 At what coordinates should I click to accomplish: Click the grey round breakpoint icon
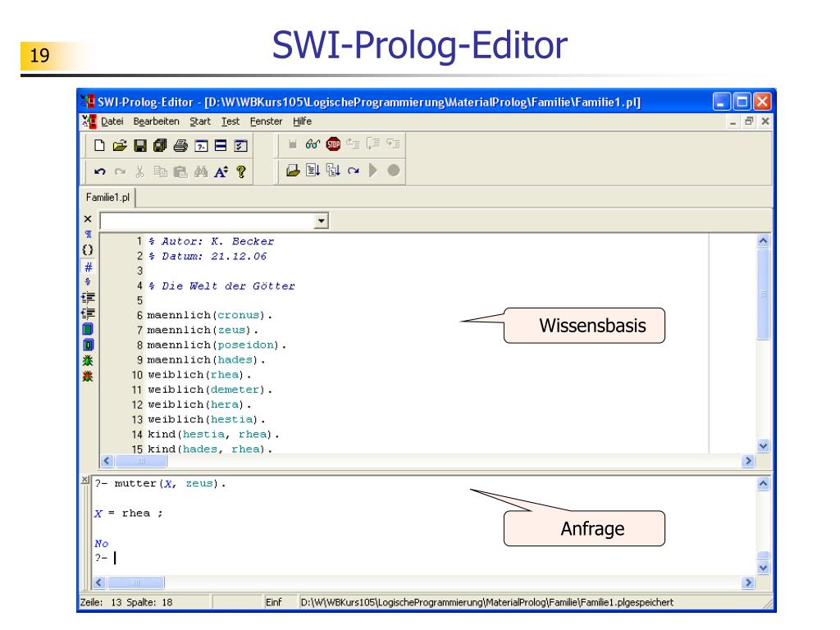click(x=393, y=171)
